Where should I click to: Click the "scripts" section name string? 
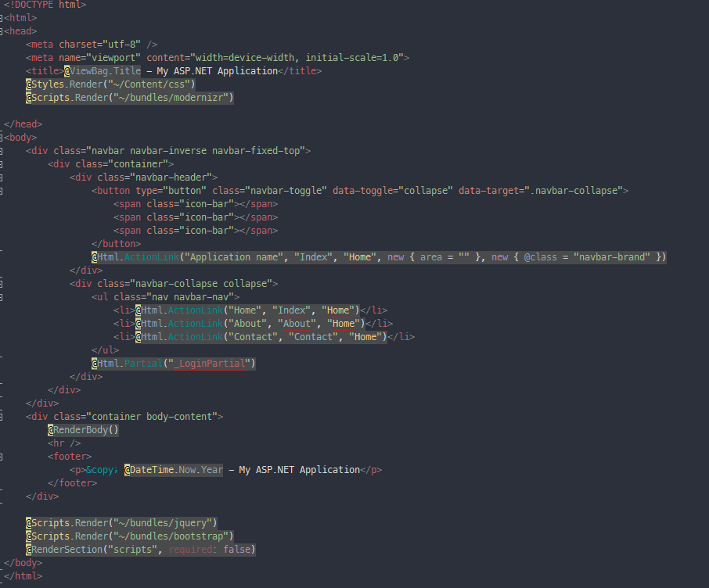pyautogui.click(x=132, y=550)
